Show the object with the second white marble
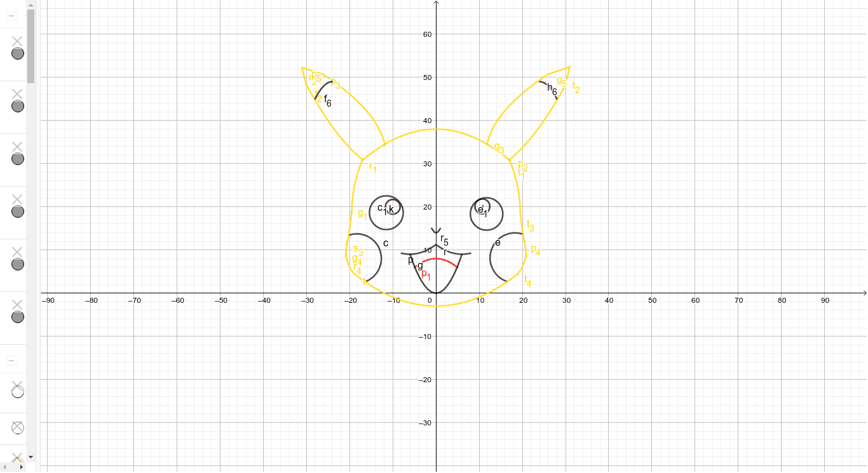The width and height of the screenshot is (868, 473). [18, 428]
